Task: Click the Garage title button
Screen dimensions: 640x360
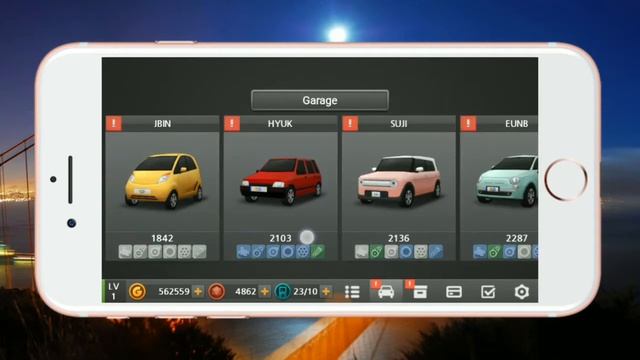Action: click(x=320, y=100)
